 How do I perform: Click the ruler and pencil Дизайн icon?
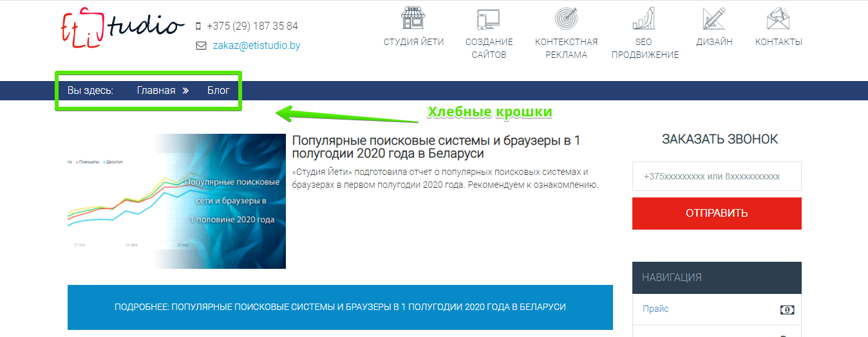point(714,19)
